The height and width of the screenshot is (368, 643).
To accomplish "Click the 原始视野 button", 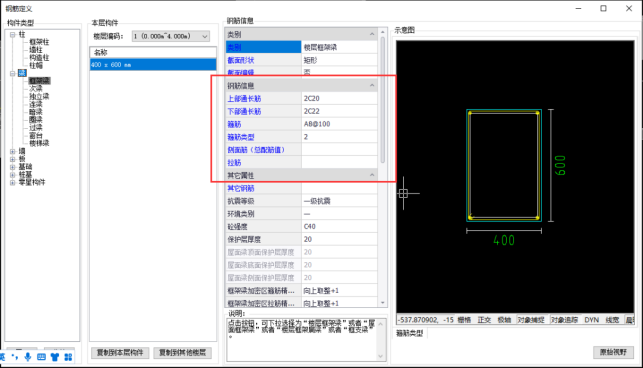I will (x=613, y=352).
